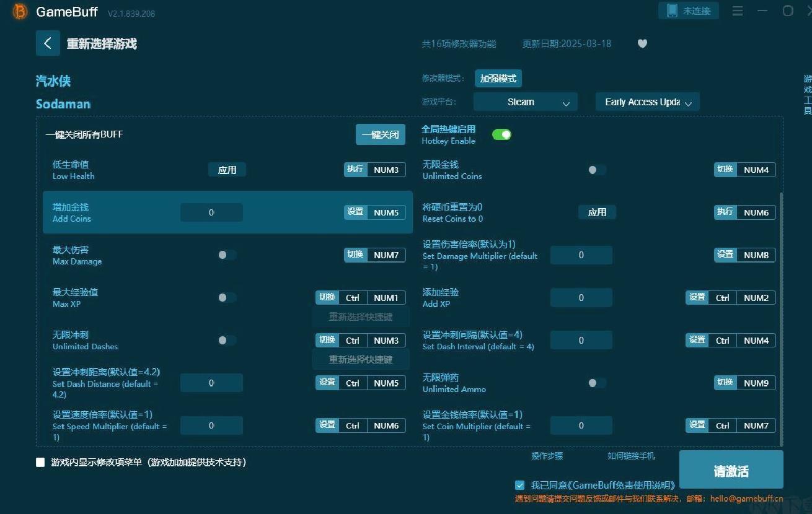Click the 加强模式 mode button

(498, 79)
